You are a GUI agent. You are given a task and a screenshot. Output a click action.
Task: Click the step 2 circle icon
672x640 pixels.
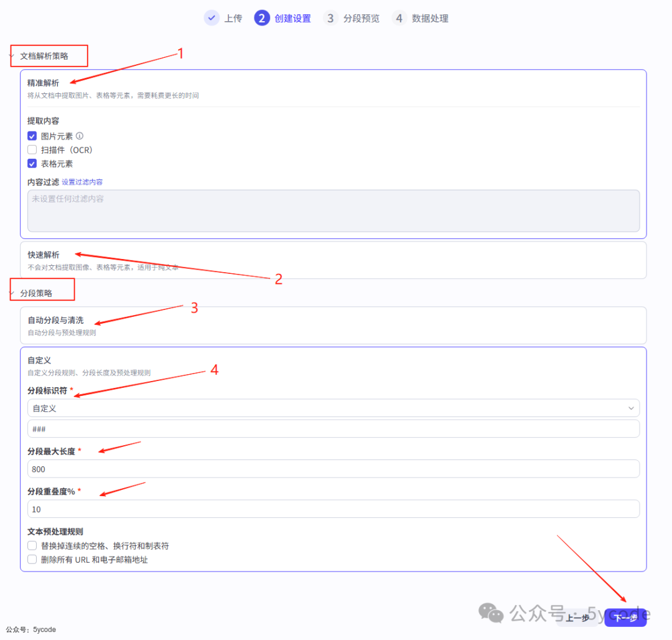coord(262,18)
